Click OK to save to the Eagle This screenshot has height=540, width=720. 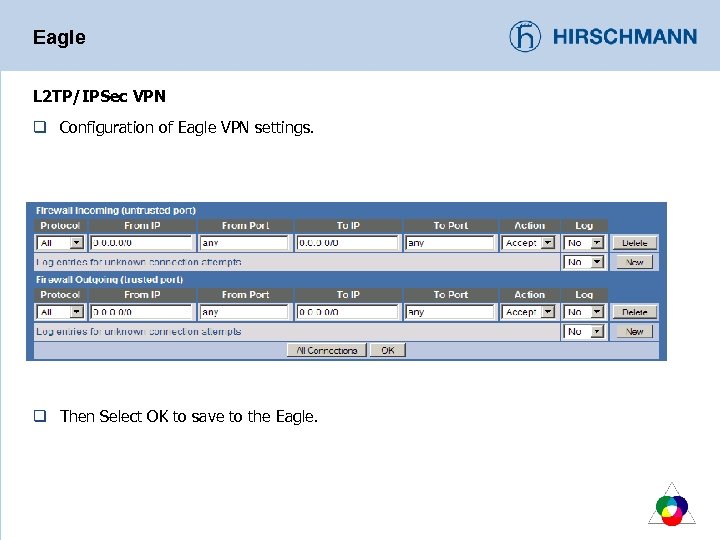388,350
